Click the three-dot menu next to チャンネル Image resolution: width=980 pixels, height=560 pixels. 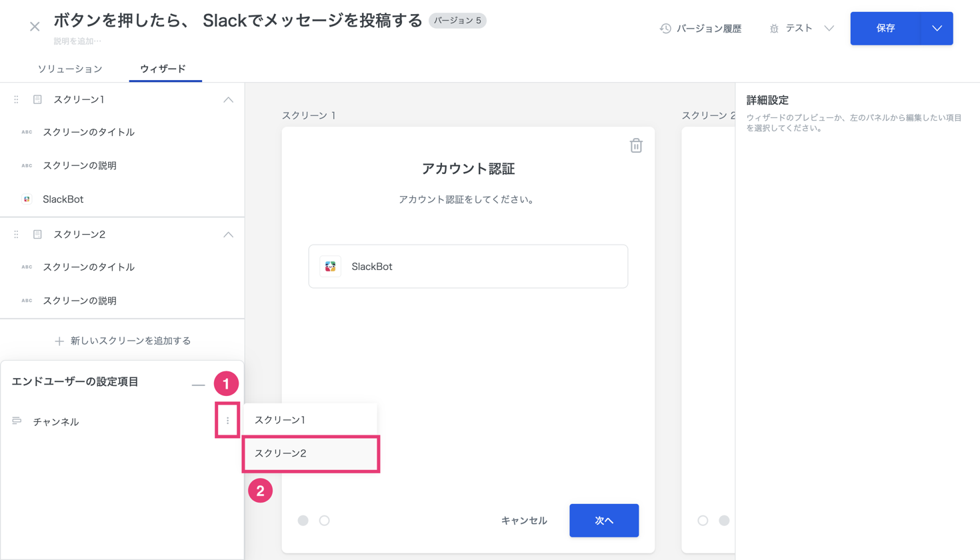point(227,421)
